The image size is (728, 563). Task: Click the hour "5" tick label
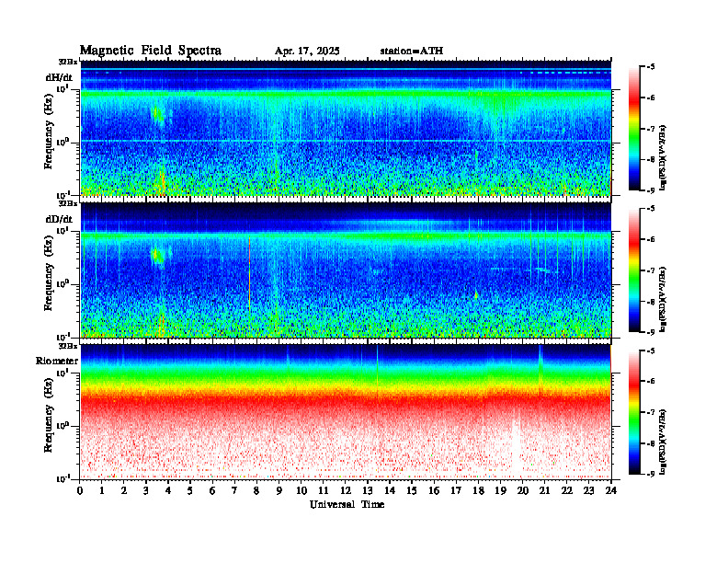pyautogui.click(x=191, y=490)
